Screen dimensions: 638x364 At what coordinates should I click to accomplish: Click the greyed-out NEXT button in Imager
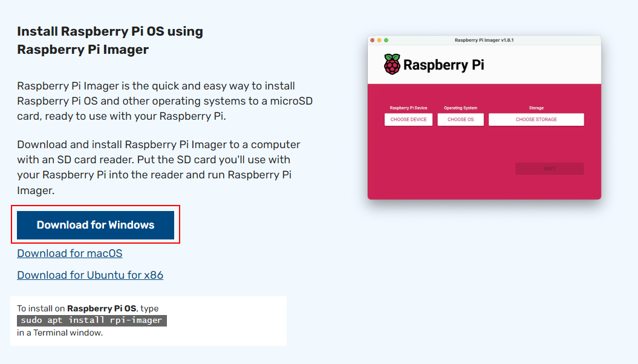(549, 168)
